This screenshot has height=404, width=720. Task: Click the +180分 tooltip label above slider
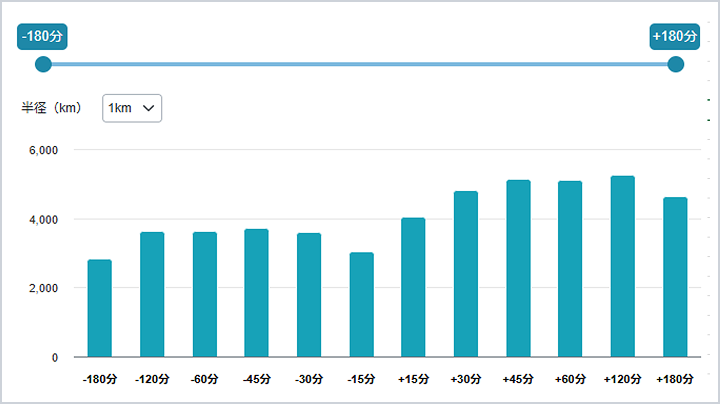(674, 36)
